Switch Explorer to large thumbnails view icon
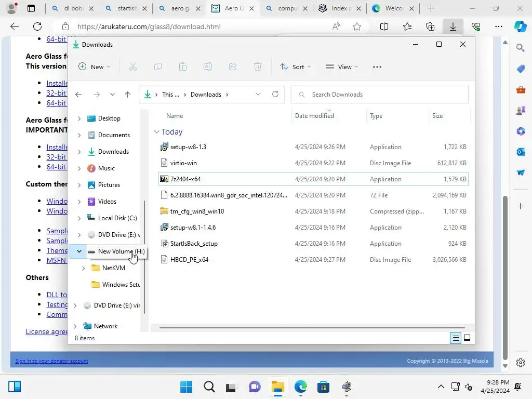The width and height of the screenshot is (532, 399). click(467, 338)
